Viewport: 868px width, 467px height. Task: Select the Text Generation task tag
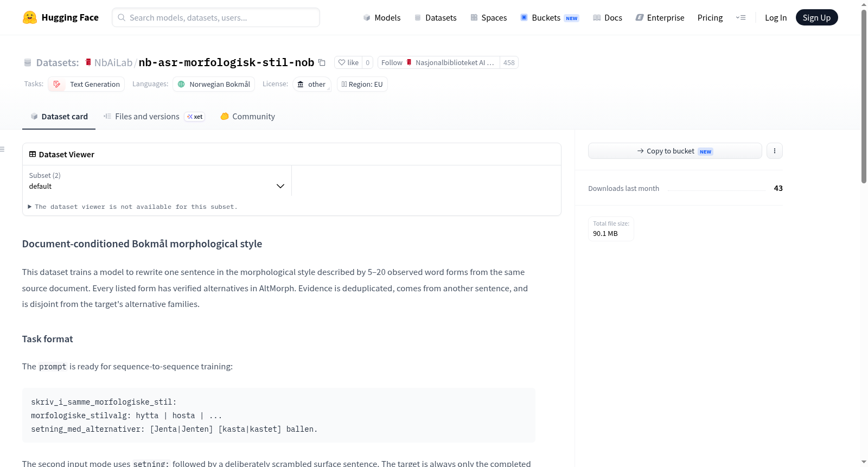point(86,84)
